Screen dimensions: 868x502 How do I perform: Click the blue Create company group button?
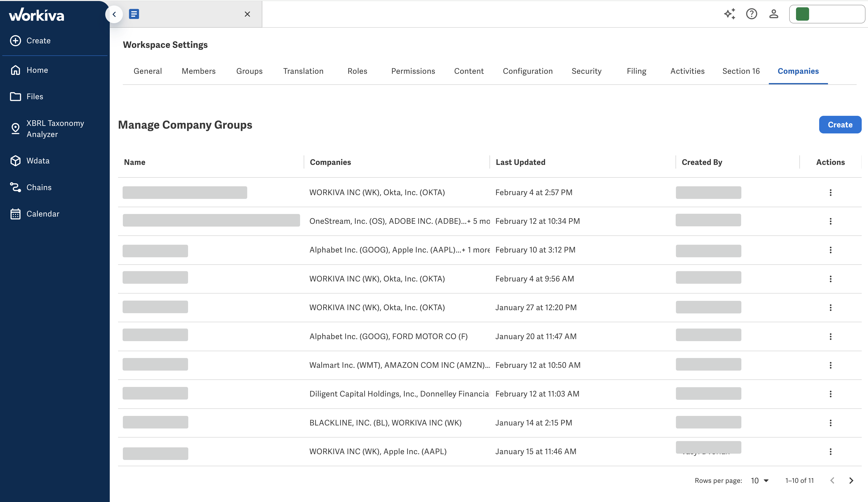click(841, 125)
